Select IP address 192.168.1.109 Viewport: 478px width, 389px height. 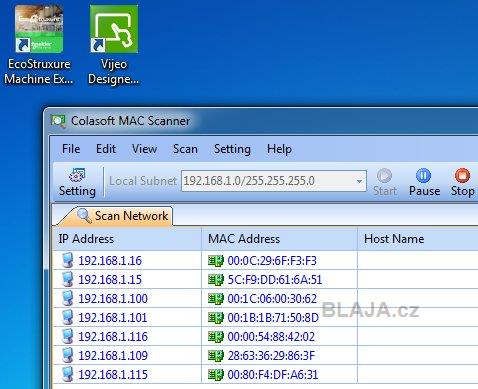pyautogui.click(x=113, y=356)
